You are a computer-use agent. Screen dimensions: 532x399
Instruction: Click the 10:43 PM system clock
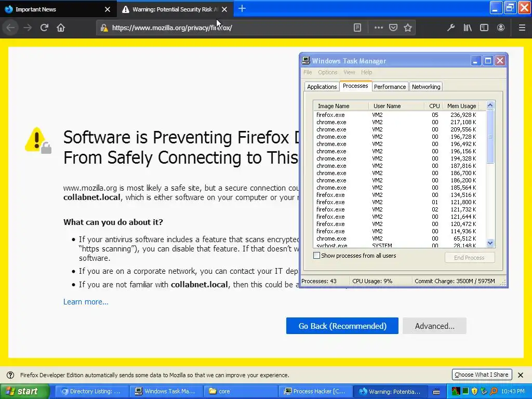point(513,391)
